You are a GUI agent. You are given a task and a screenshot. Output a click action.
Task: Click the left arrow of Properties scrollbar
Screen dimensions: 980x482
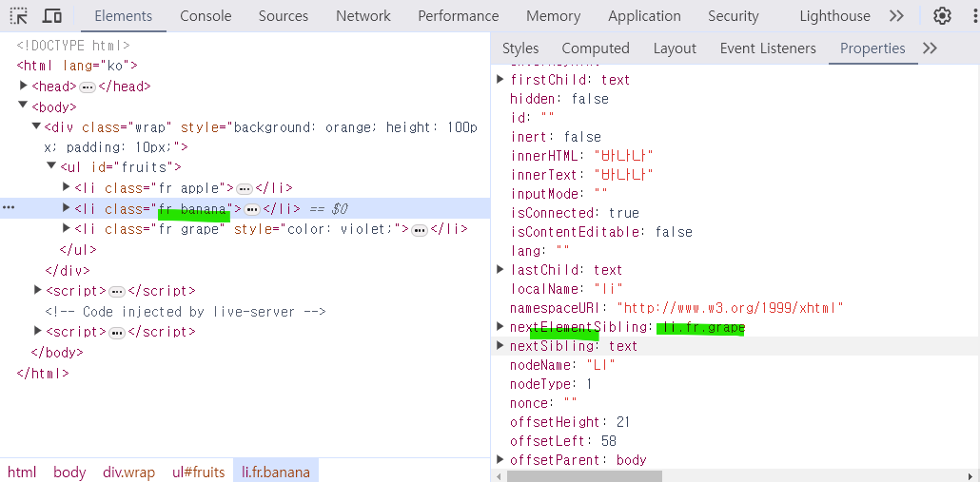499,477
